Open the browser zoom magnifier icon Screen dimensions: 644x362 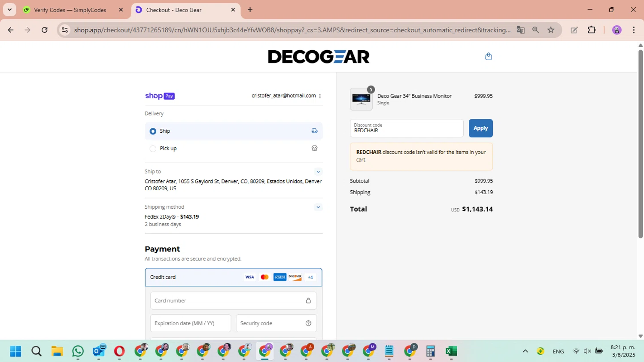(535, 30)
